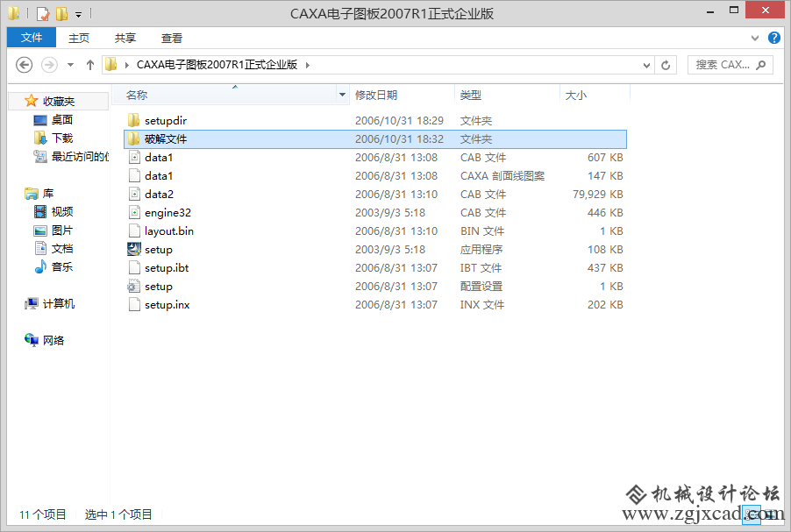
Task: Click the system menu folder icon in title bar
Action: coord(14,14)
